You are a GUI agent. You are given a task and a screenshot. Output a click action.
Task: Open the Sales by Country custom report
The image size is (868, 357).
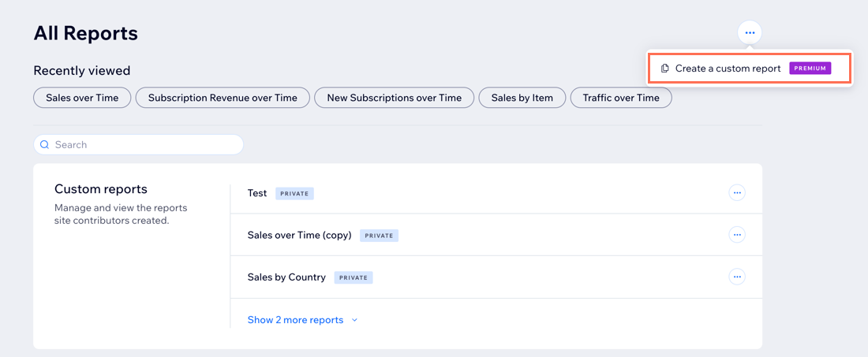(x=286, y=277)
